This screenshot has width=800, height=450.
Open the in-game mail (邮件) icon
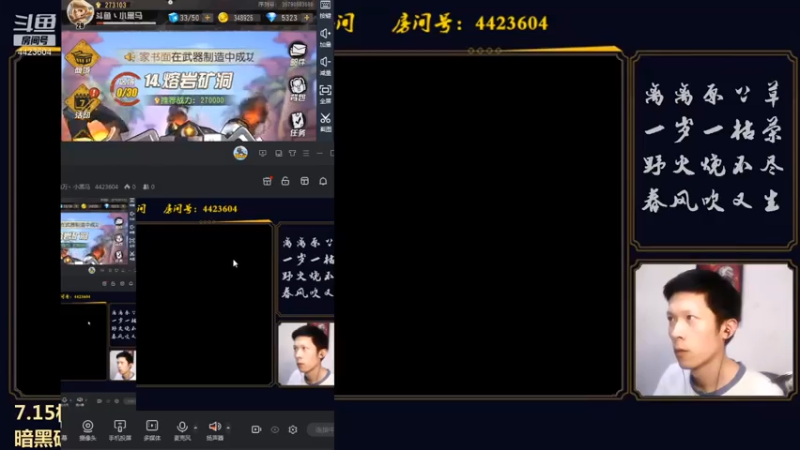pos(297,54)
